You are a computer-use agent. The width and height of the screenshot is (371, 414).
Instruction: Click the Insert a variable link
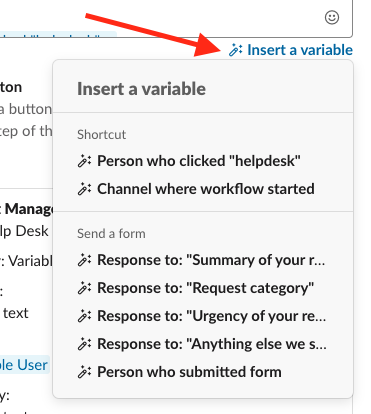[290, 50]
